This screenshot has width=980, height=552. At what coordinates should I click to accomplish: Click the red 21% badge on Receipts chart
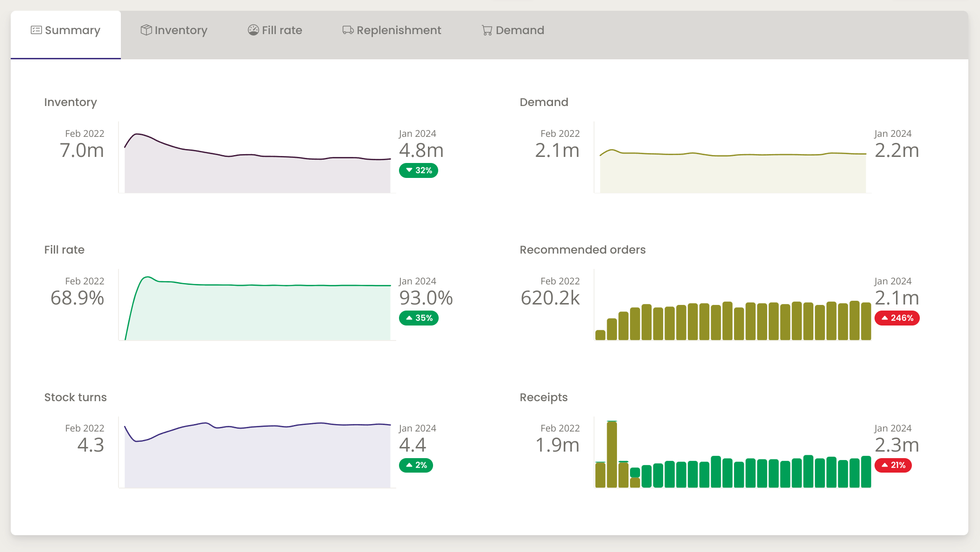pyautogui.click(x=893, y=465)
